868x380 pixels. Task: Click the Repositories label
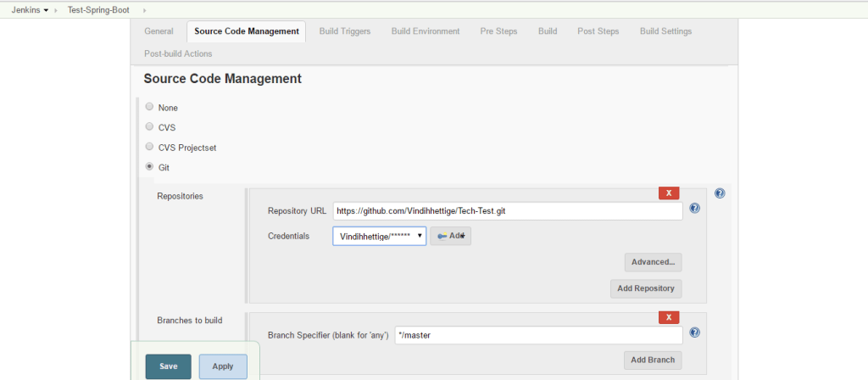tap(180, 196)
